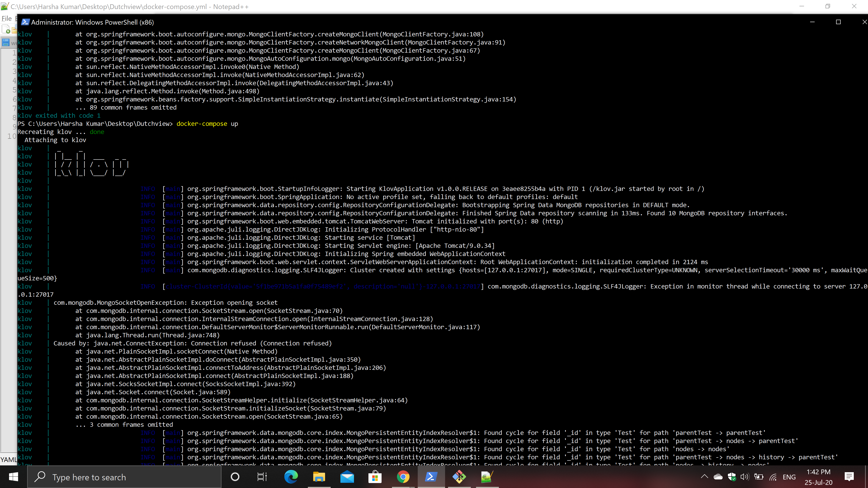Screen dimensions: 868x488
Task: Launch the Mail app from the taskbar
Action: click(347, 477)
